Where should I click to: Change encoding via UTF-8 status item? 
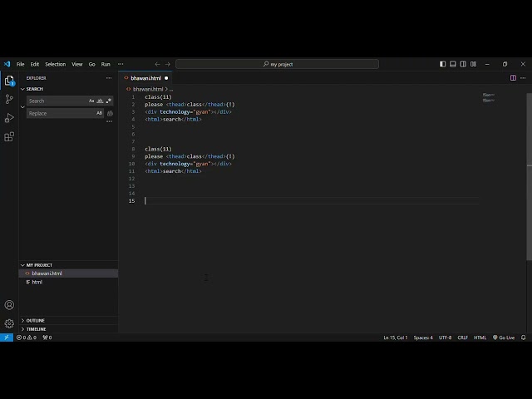click(x=445, y=337)
